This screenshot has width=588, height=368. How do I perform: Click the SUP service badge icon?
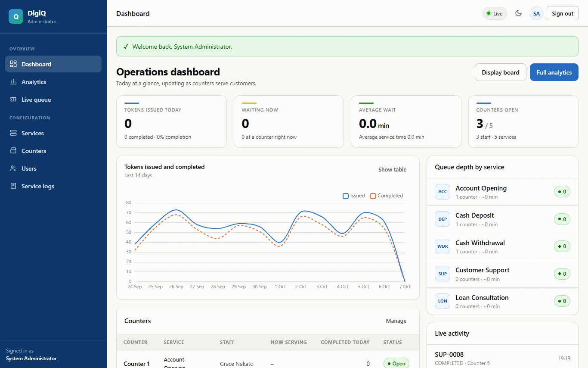[x=443, y=274]
